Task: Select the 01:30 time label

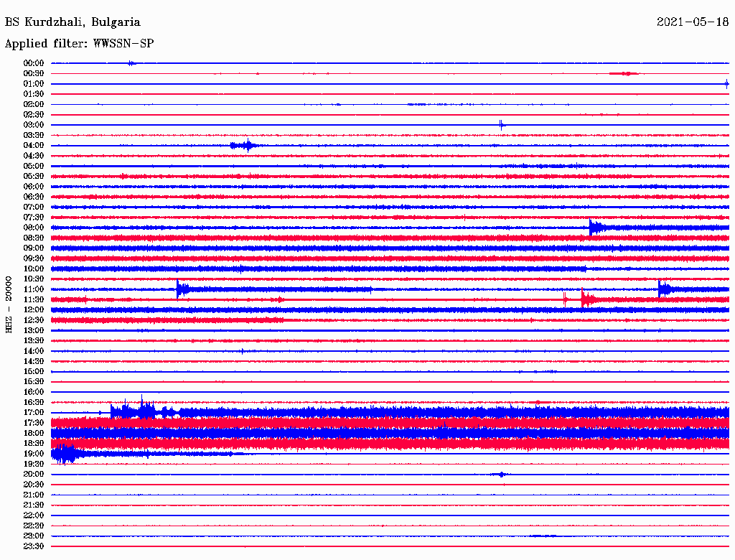Action: coord(34,94)
